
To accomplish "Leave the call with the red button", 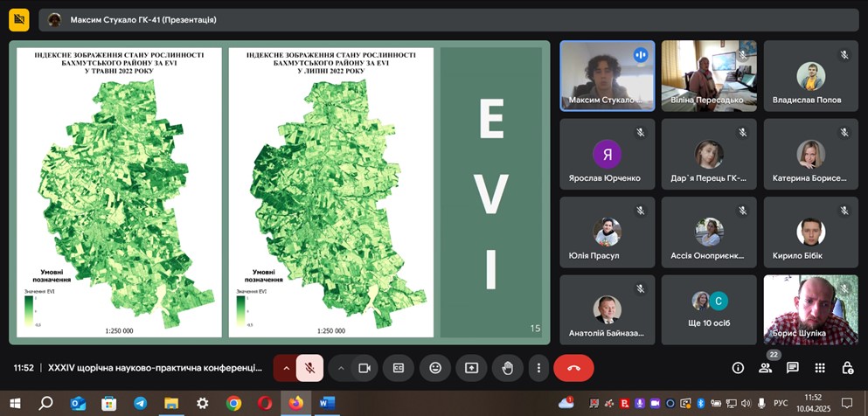I will (x=573, y=368).
